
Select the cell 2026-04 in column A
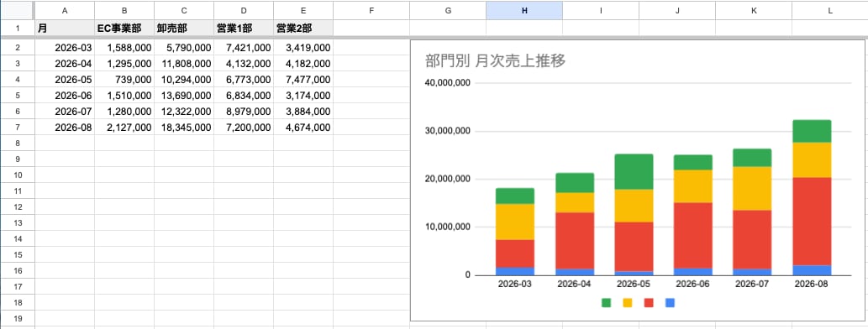65,64
